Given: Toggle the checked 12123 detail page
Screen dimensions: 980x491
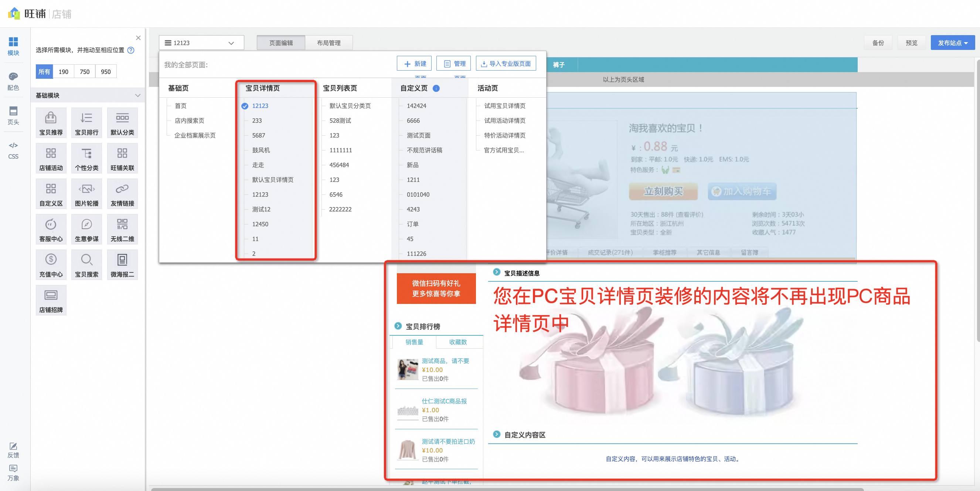Looking at the screenshot, I should pyautogui.click(x=245, y=106).
